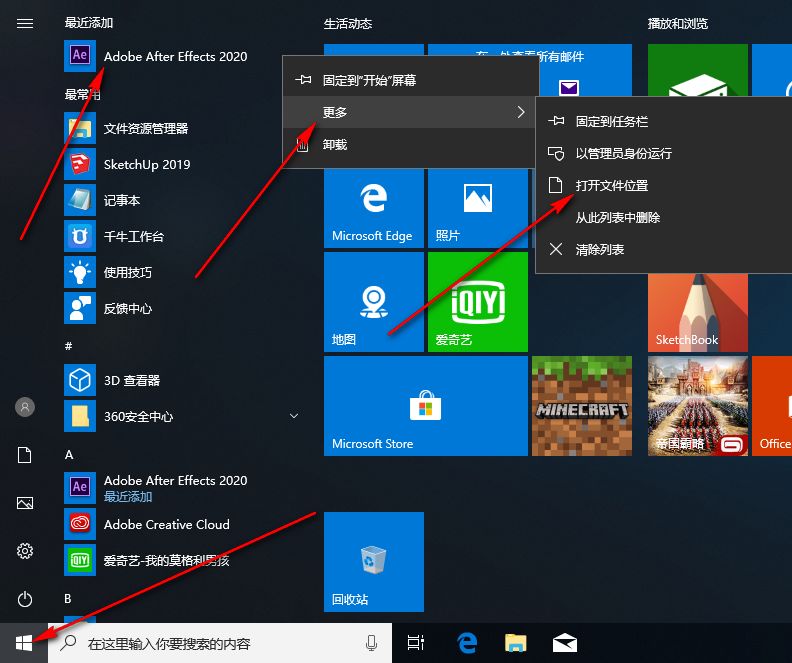Click the taskbar search input box
The width and height of the screenshot is (792, 663).
(x=220, y=643)
